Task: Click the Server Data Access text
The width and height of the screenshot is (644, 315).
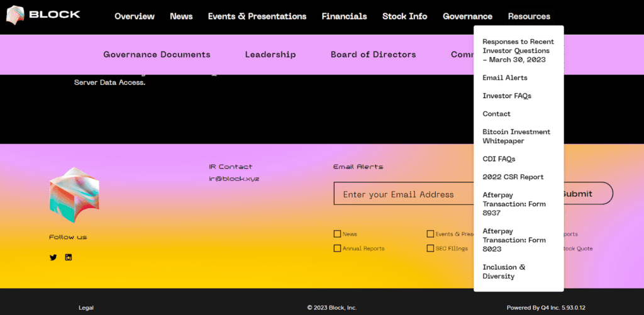Action: 109,82
